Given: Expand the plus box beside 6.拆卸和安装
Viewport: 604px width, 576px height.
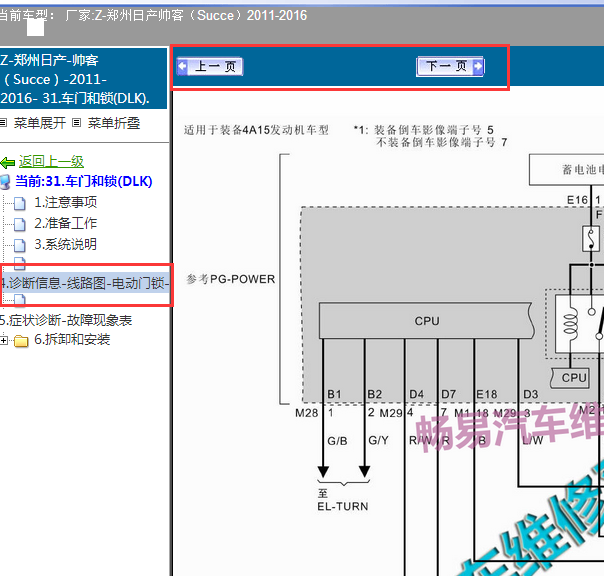Looking at the screenshot, I should (x=4, y=341).
